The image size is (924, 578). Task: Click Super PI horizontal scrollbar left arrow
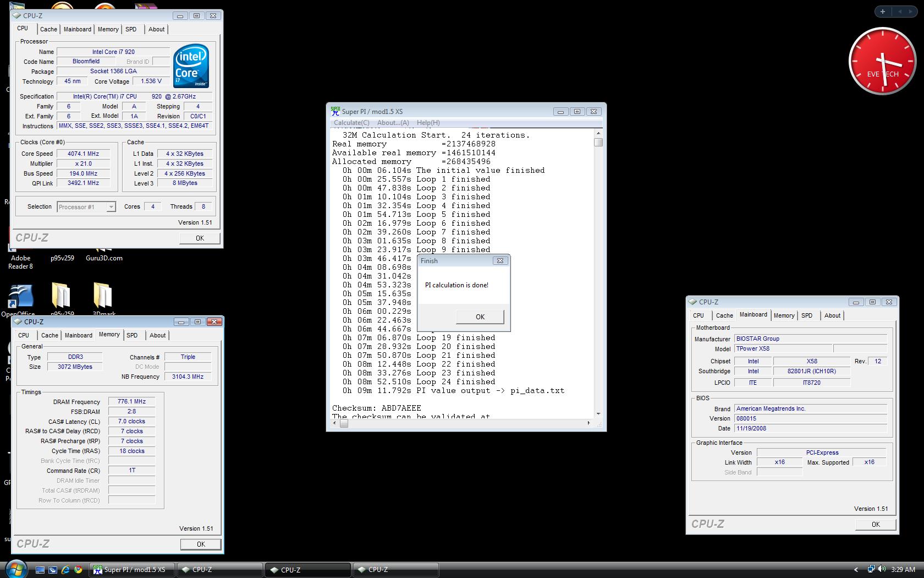[335, 423]
